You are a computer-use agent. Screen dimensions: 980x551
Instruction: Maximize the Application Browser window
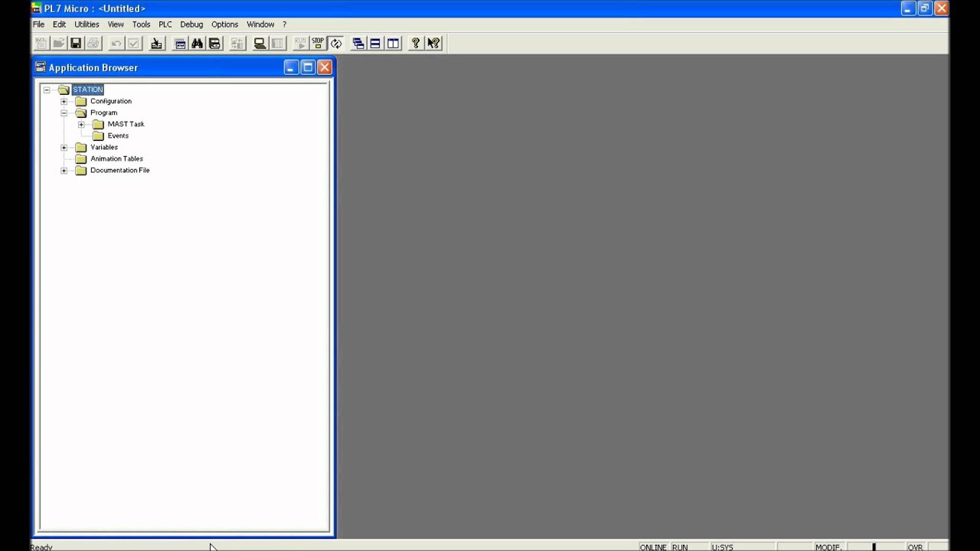point(308,67)
